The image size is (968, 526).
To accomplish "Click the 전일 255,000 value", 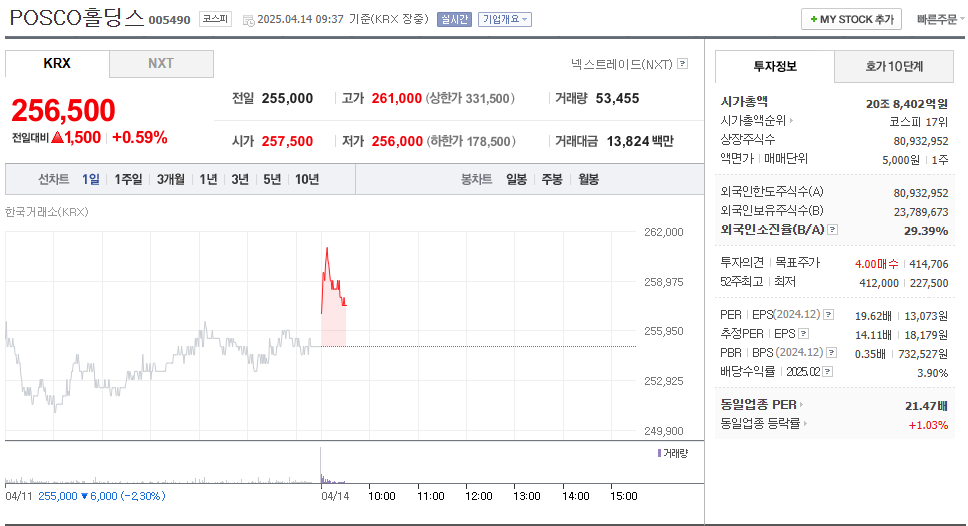I will [x=287, y=99].
